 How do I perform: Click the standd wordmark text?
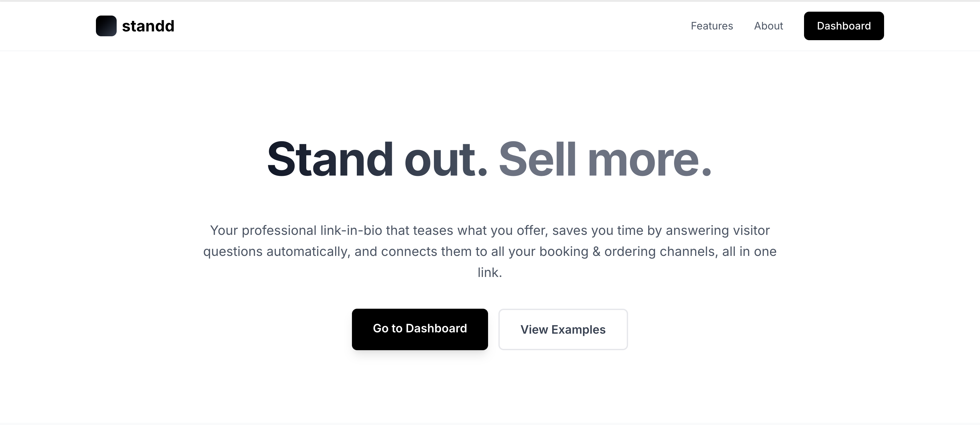(147, 26)
